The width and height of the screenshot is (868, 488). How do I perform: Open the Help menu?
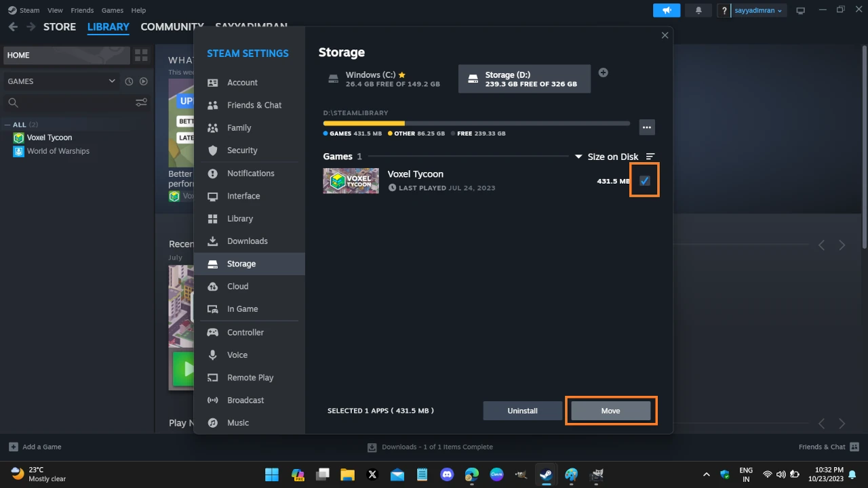(x=138, y=11)
